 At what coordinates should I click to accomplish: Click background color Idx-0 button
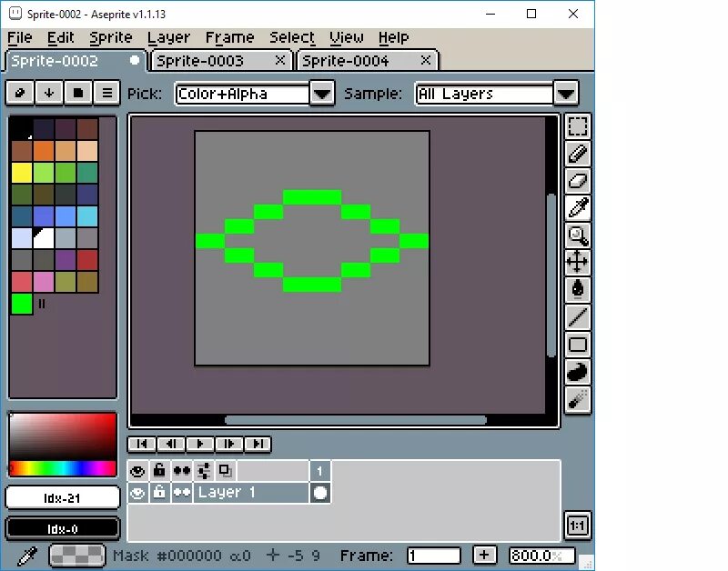coord(62,529)
